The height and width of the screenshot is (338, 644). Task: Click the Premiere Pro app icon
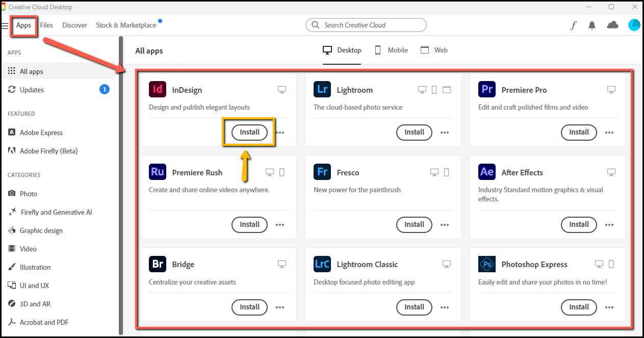tap(487, 90)
